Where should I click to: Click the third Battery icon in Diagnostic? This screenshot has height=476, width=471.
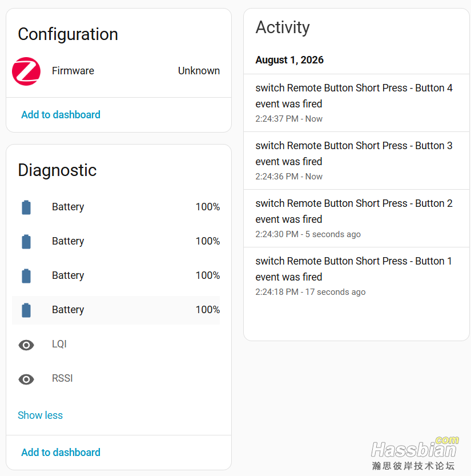(x=26, y=276)
